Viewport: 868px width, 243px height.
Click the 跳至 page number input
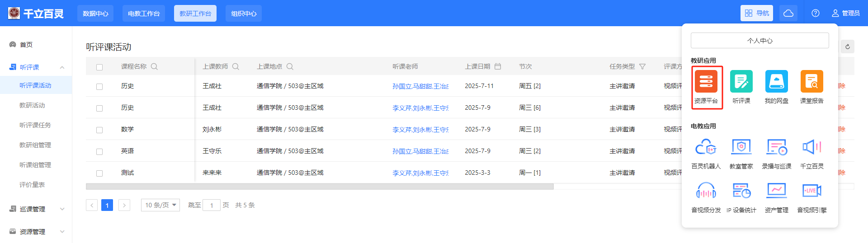(211, 206)
